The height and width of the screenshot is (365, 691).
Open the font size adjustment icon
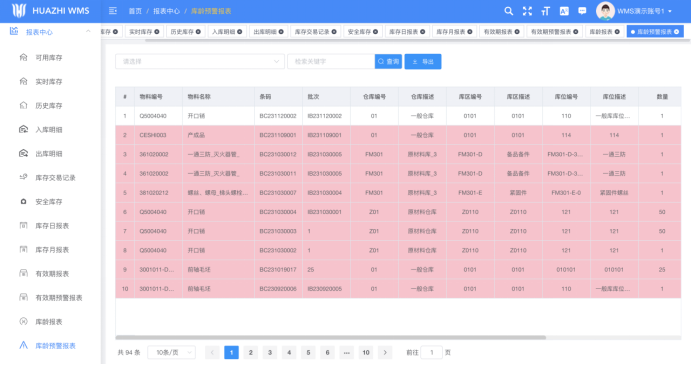546,11
